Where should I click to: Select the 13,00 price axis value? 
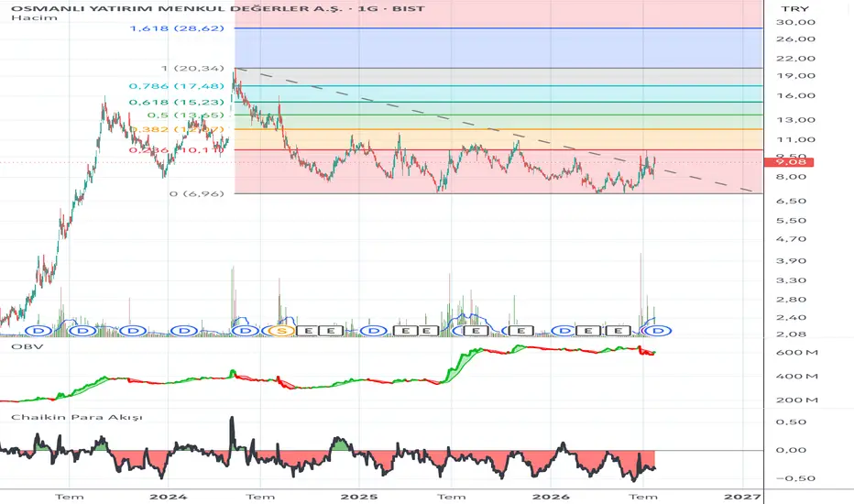pyautogui.click(x=795, y=120)
